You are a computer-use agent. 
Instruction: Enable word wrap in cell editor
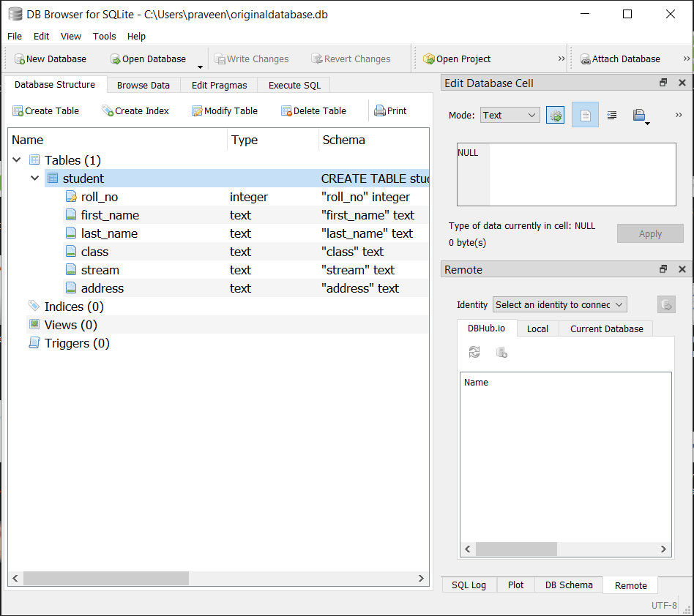pos(611,115)
